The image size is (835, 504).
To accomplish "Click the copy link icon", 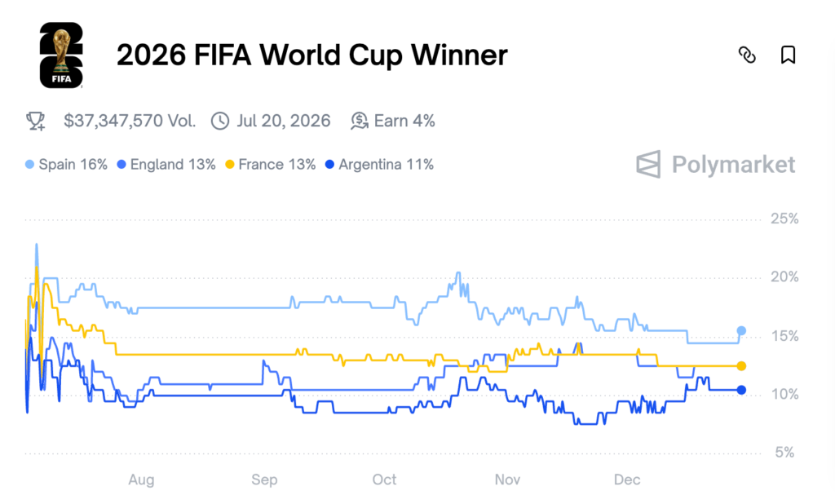I will tap(747, 55).
